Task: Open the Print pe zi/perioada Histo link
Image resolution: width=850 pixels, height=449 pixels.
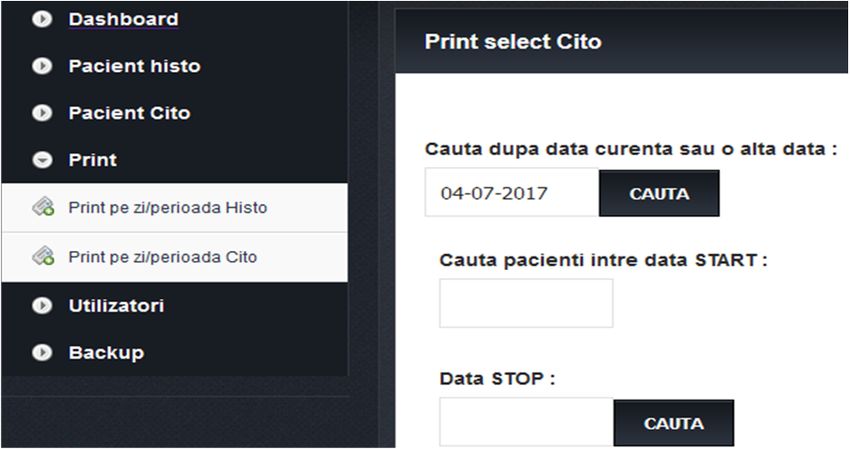Action: coord(168,208)
